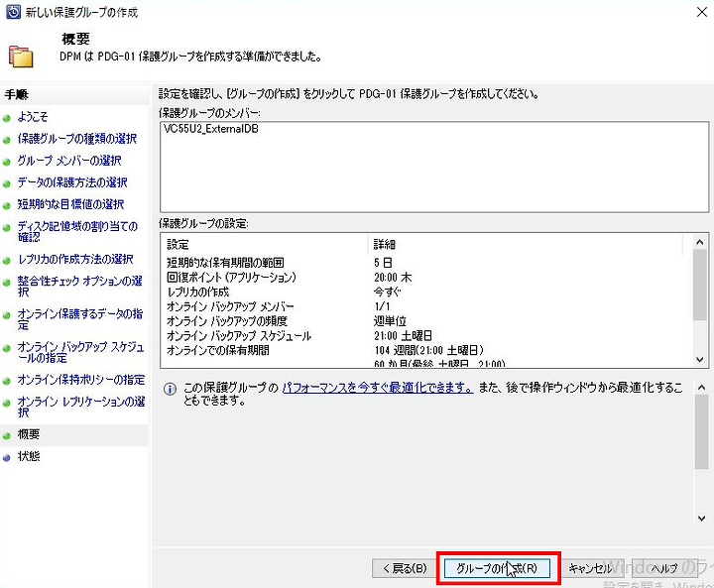
Task: Select 整合性チェック オプションの選択 step
Action: (80, 286)
